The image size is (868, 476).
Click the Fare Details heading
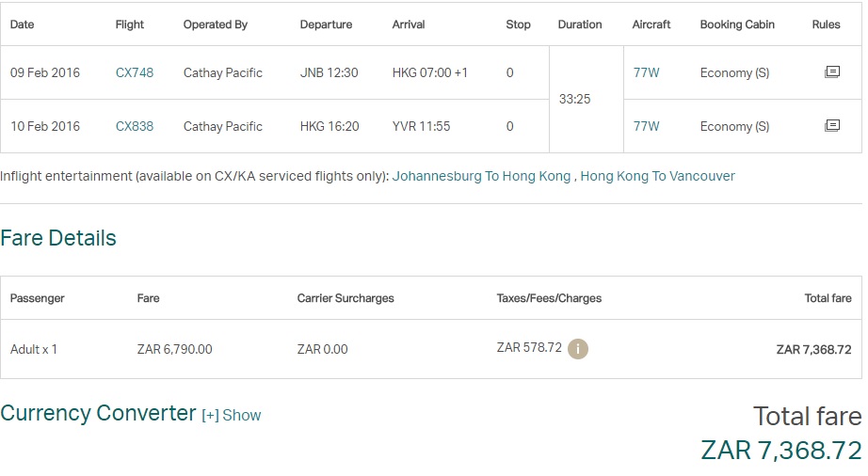58,238
